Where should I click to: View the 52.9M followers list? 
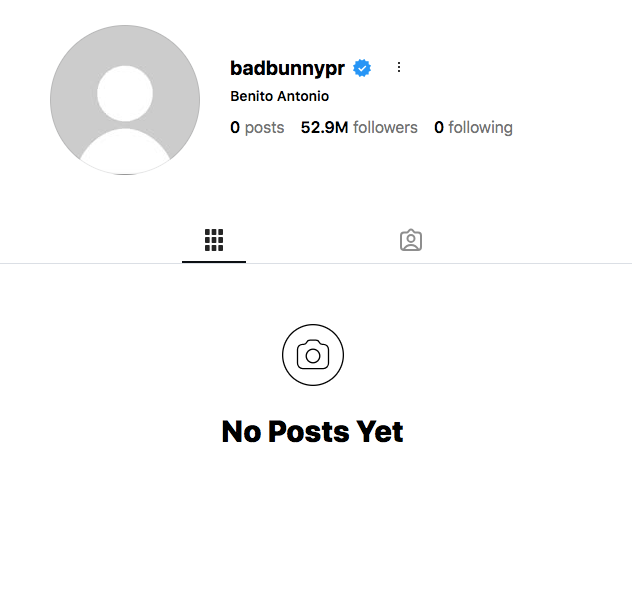(359, 127)
